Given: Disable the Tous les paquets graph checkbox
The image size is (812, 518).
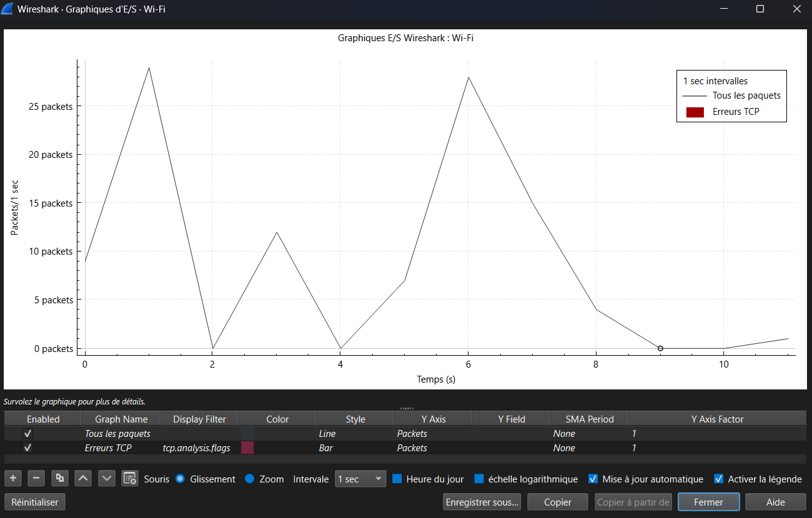Looking at the screenshot, I should point(27,433).
